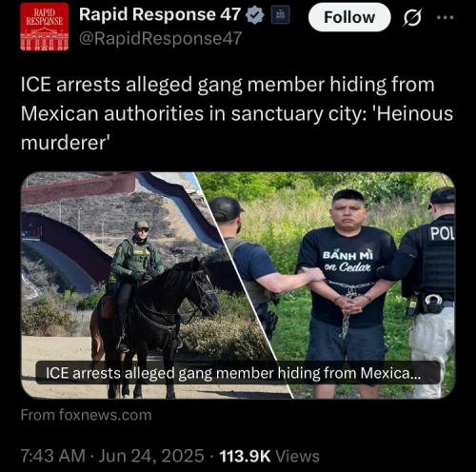Click the government affiliation badge icon

point(281,15)
